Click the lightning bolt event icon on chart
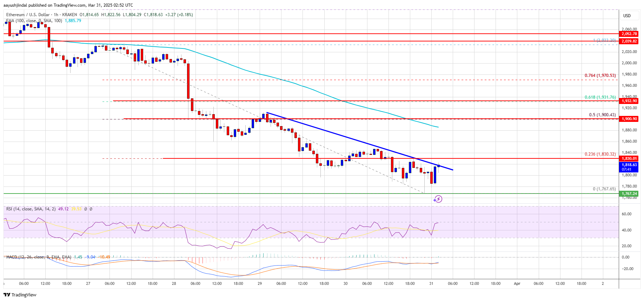Screen dimensions: 644x301 438,199
